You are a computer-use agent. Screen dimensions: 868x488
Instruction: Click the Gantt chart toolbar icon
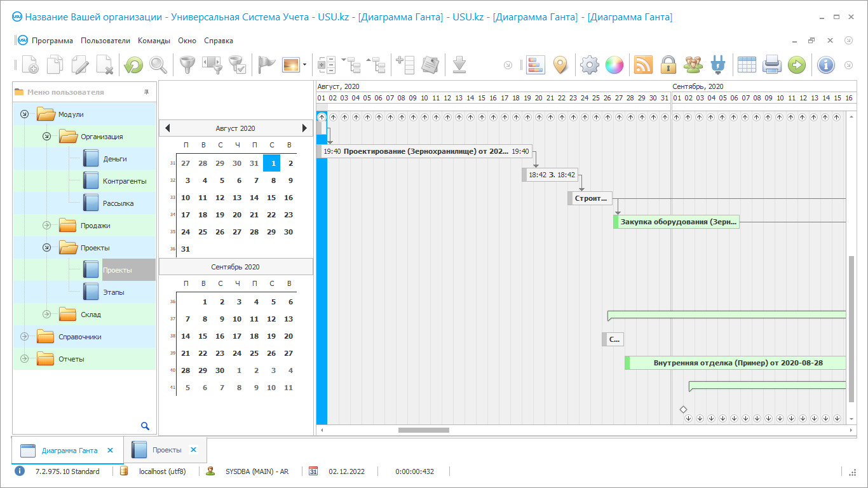coord(536,64)
